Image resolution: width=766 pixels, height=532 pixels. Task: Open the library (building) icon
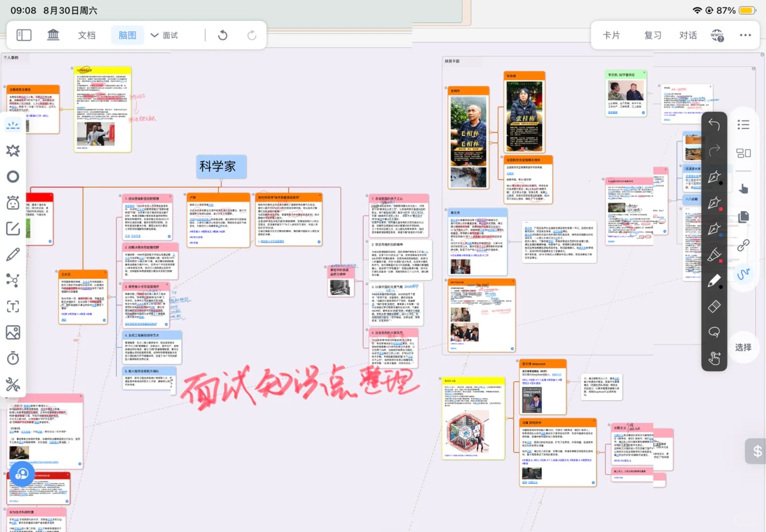(x=53, y=35)
